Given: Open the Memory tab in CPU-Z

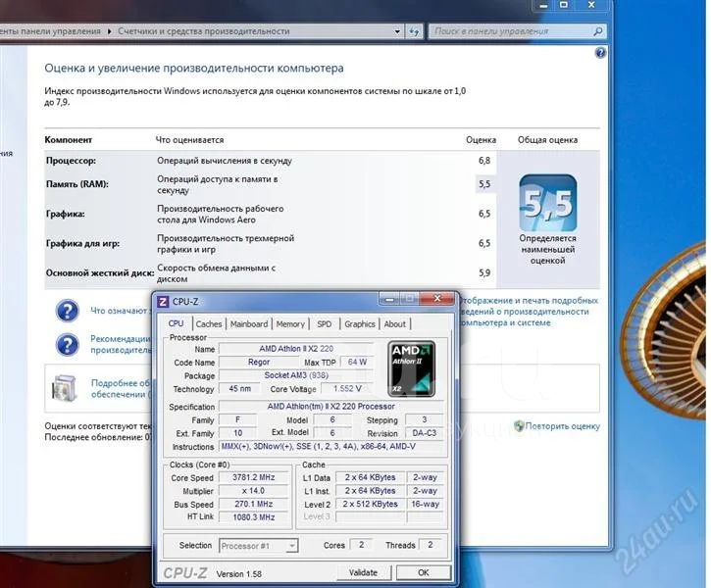Looking at the screenshot, I should point(290,323).
